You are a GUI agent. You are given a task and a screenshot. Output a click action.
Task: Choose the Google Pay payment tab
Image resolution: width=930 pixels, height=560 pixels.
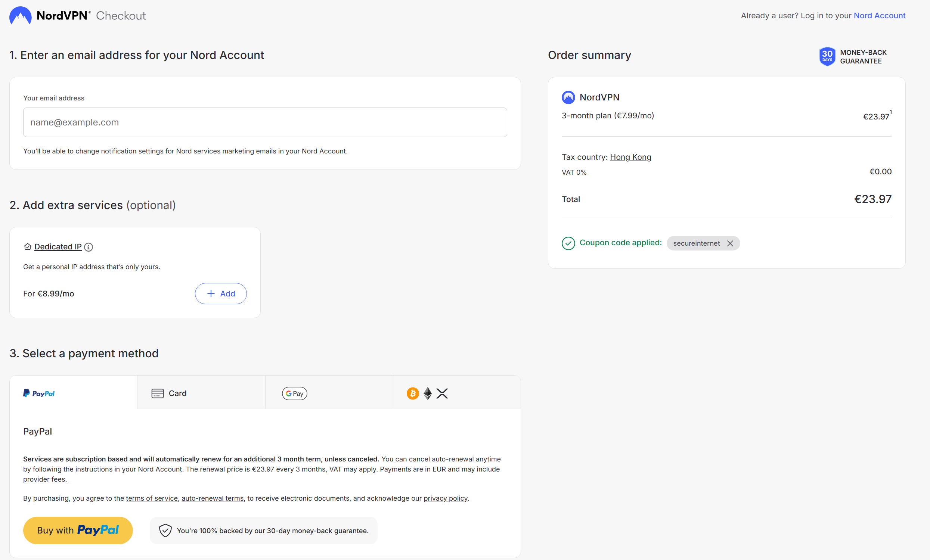pyautogui.click(x=329, y=393)
